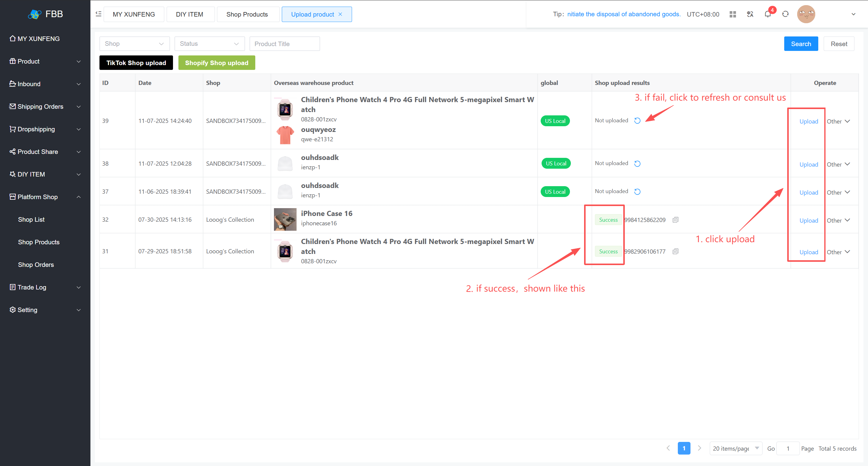This screenshot has height=466, width=868.
Task: Go to MY XUNFENG in sidebar
Action: click(x=45, y=39)
